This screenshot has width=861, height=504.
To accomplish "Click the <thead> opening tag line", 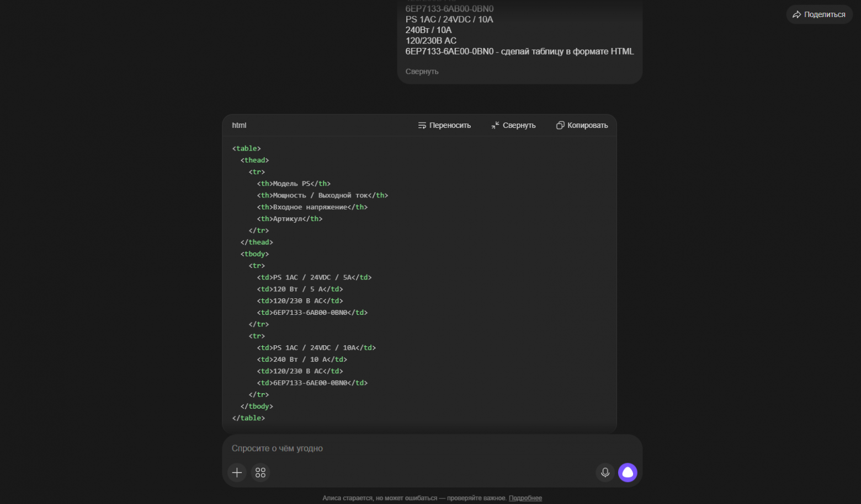I will [254, 160].
